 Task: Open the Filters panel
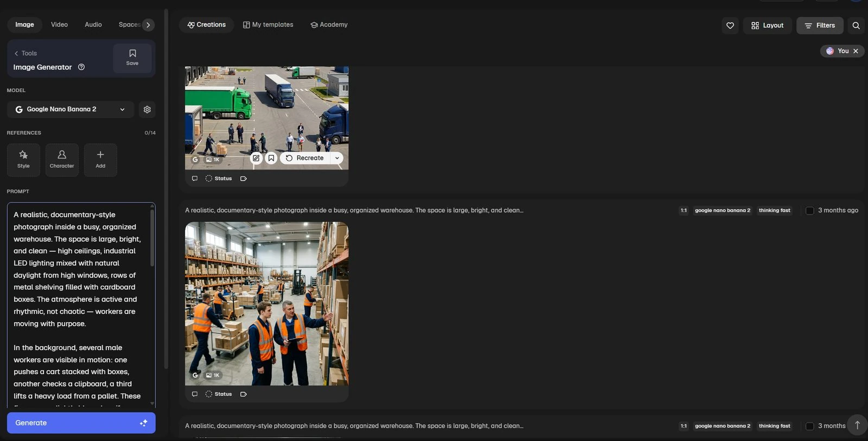coord(820,26)
